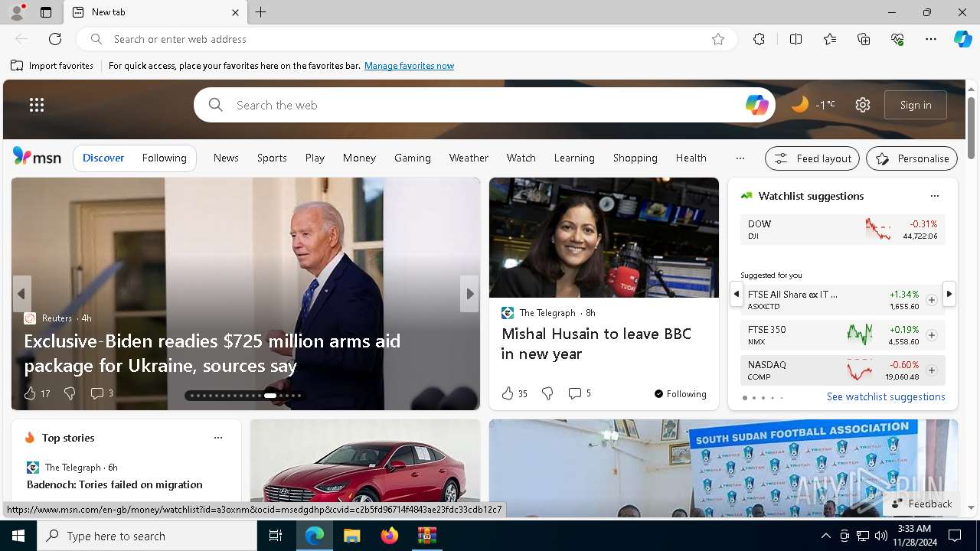
Task: Dislike the Mishal Husain story
Action: (x=547, y=393)
